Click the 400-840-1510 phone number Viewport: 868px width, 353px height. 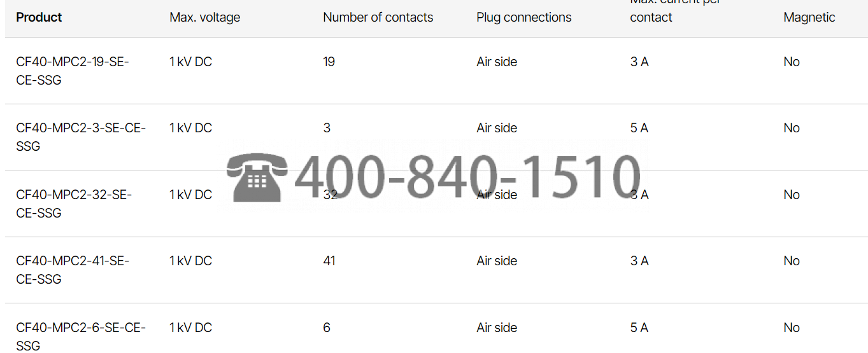pyautogui.click(x=467, y=177)
